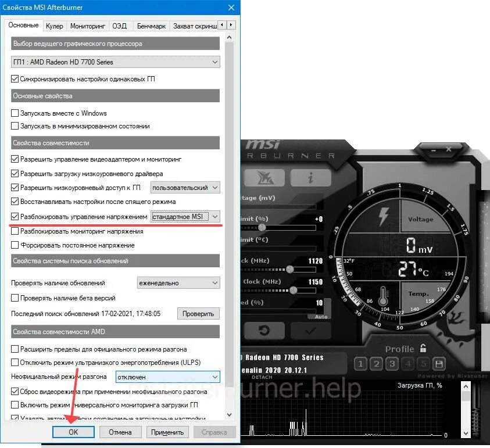The image size is (490, 448).
Task: Enable check for beta versions checkbox
Action: pyautogui.click(x=15, y=298)
